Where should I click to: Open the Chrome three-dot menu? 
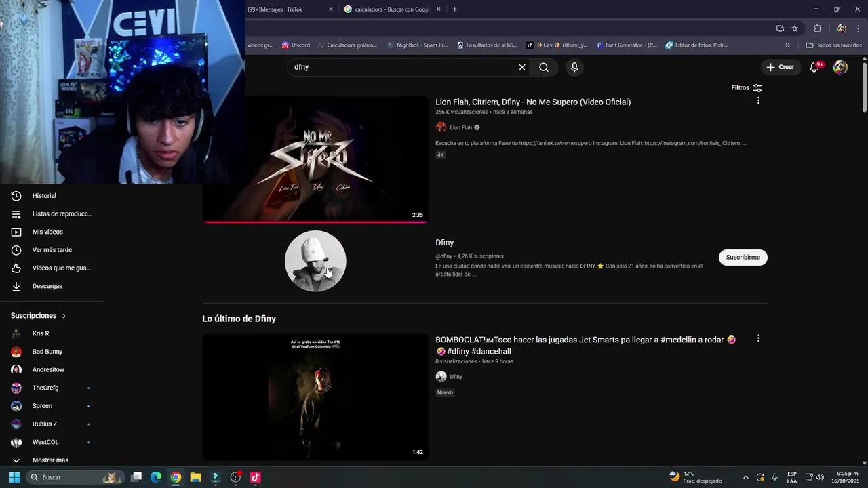(859, 28)
